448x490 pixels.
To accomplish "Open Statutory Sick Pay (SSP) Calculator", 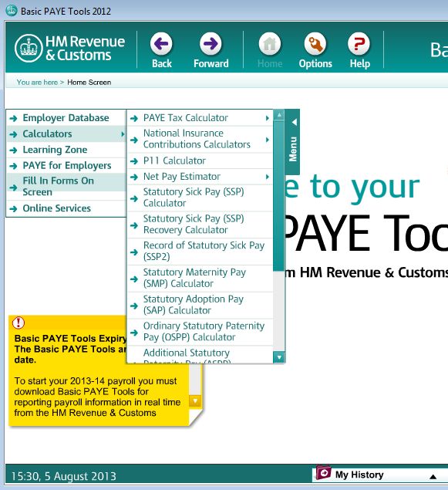I will pyautogui.click(x=200, y=198).
